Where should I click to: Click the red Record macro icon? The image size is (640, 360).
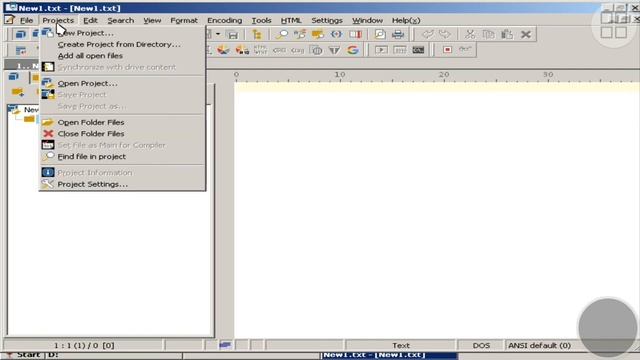point(447,50)
